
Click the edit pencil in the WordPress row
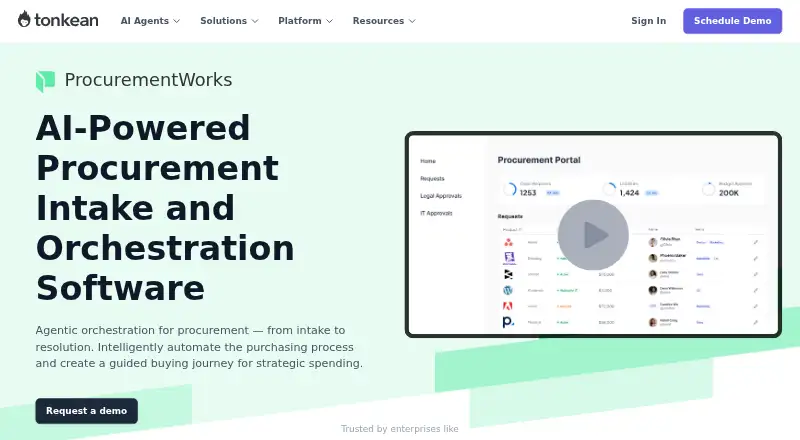pyautogui.click(x=756, y=290)
